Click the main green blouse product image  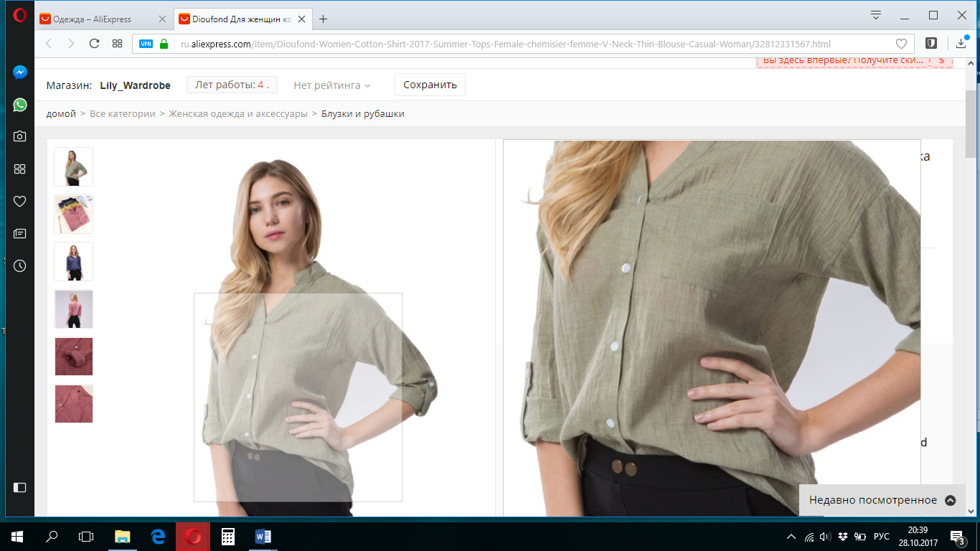[x=298, y=329]
